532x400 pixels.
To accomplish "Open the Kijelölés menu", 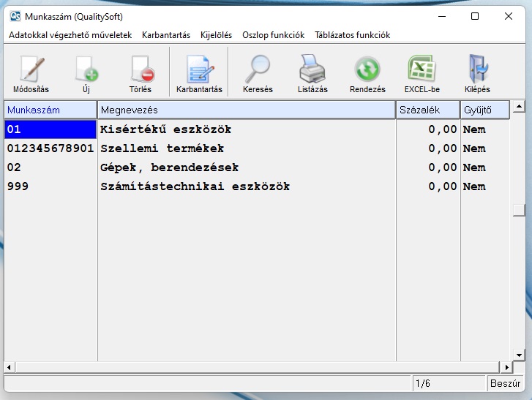I will click(216, 35).
